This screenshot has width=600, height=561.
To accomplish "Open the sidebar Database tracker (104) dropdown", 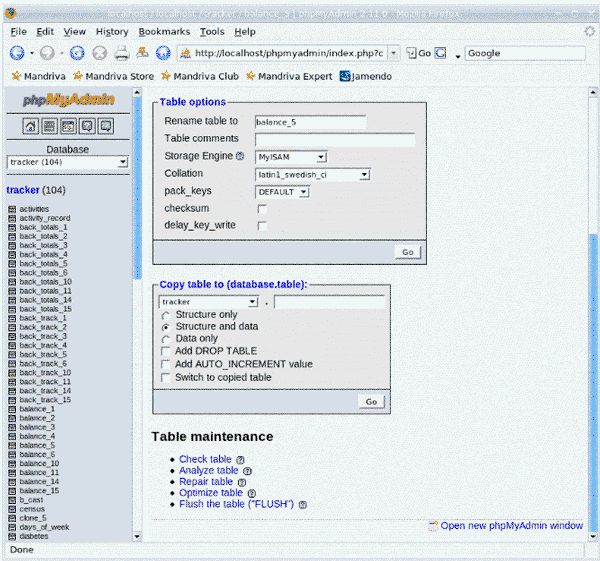I will [68, 162].
